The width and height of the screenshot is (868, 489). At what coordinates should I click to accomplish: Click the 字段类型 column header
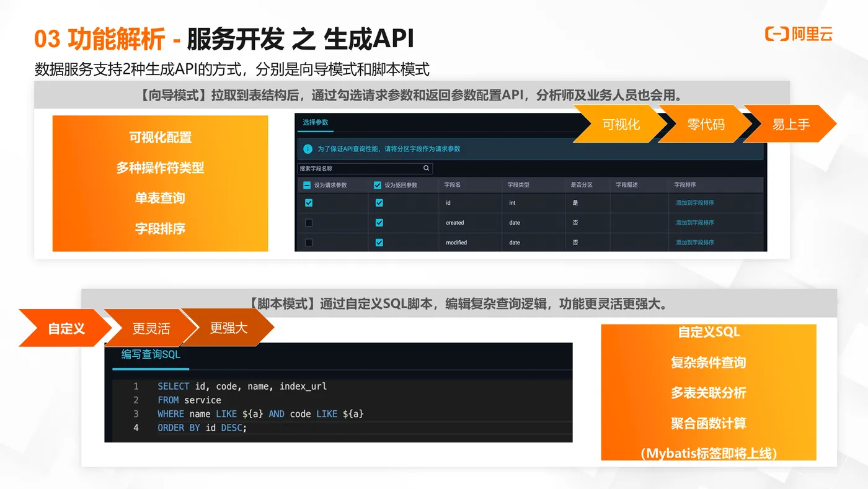coord(518,185)
